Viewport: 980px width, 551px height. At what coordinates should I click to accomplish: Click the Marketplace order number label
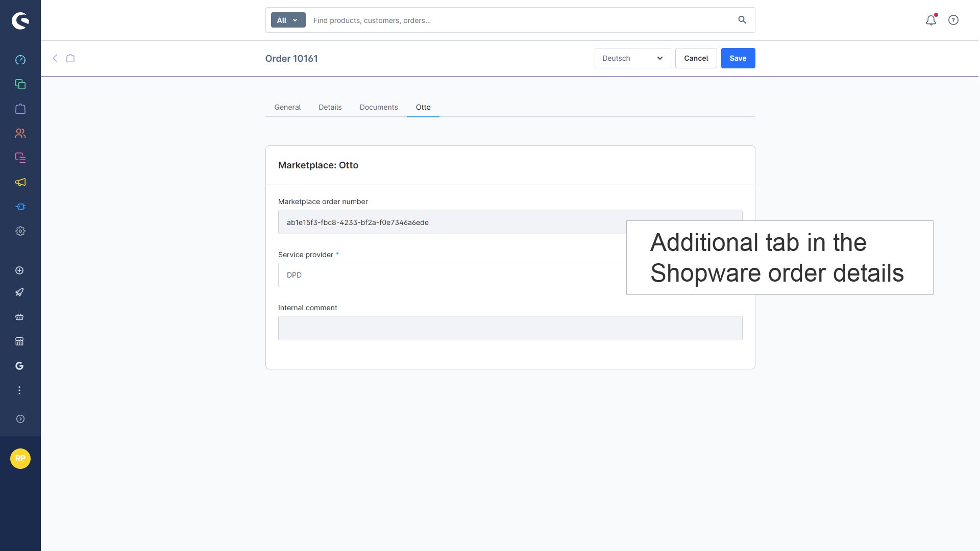pos(323,202)
